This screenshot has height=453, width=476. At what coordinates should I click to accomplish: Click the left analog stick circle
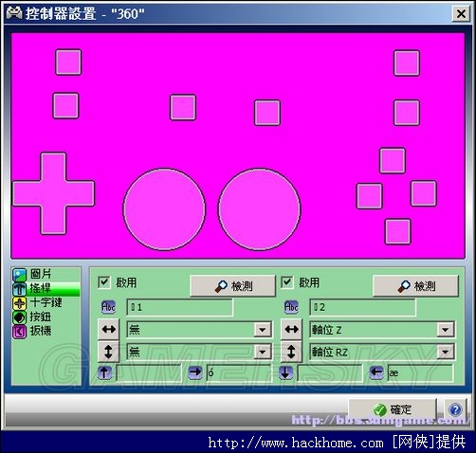(x=164, y=209)
